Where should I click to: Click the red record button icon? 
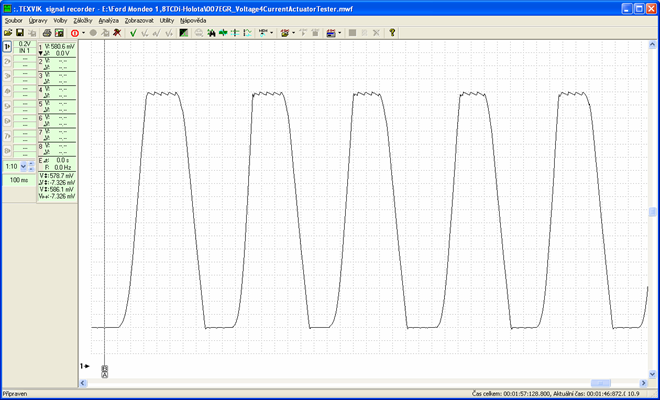click(74, 33)
